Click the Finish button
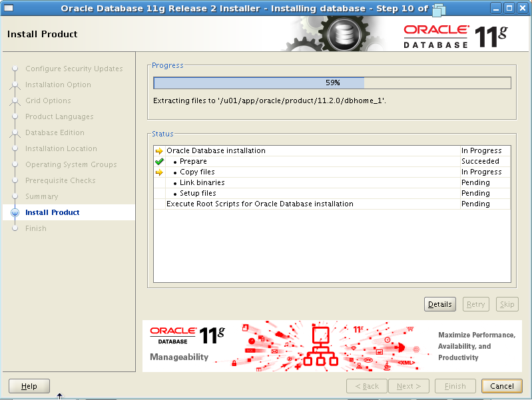Screen dimensions: 532x400 pyautogui.click(x=455, y=386)
